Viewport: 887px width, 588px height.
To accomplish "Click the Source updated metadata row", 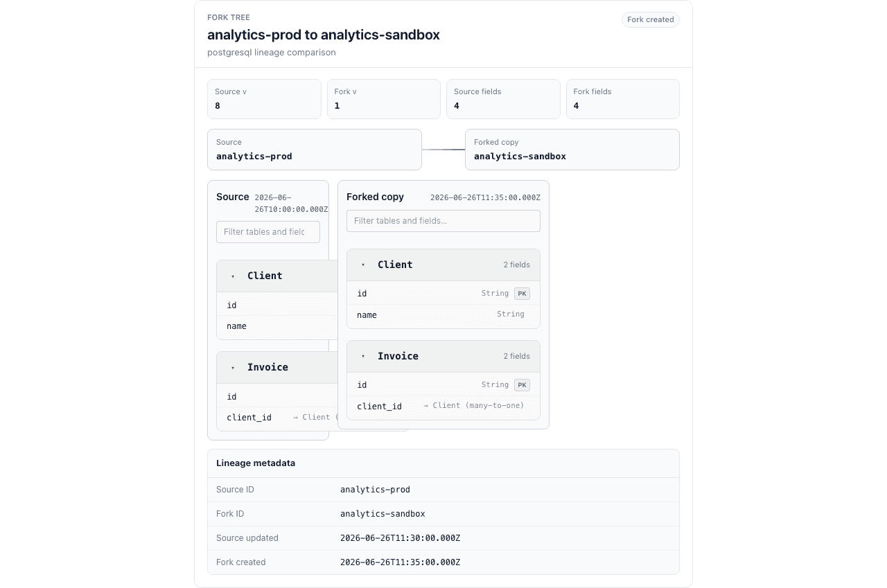I will (443, 538).
